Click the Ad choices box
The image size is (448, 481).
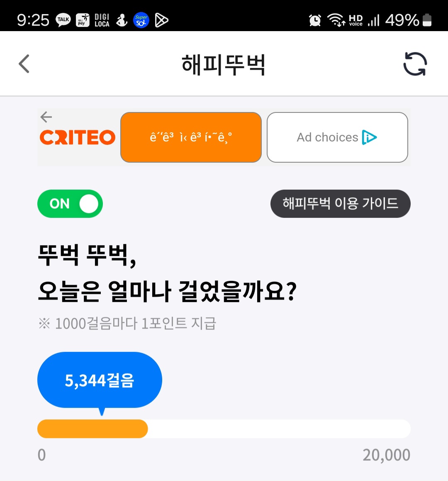[337, 137]
